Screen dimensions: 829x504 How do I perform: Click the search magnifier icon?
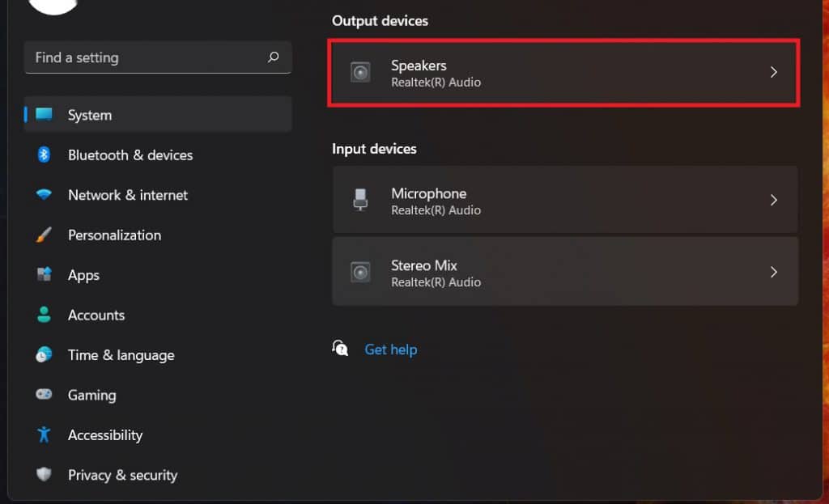(x=274, y=57)
